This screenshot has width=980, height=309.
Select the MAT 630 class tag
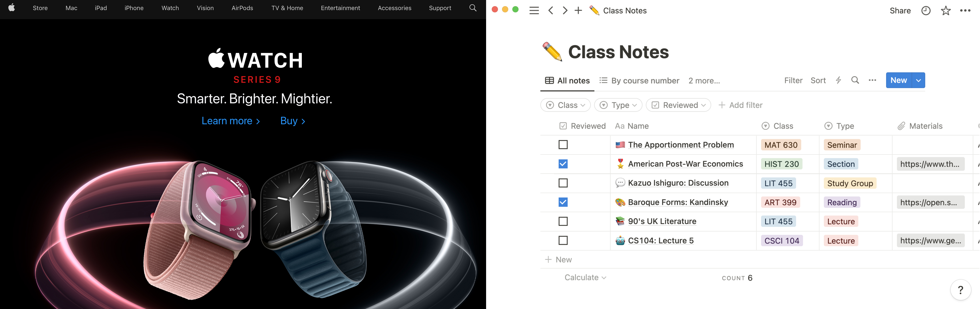(x=781, y=145)
